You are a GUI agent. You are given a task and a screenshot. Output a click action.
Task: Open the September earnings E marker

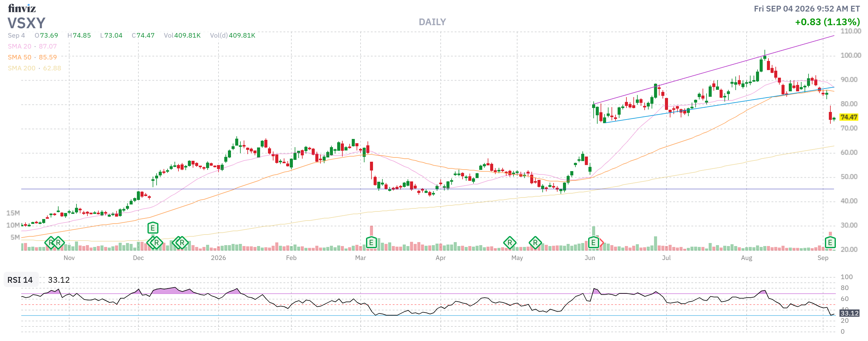tap(830, 242)
